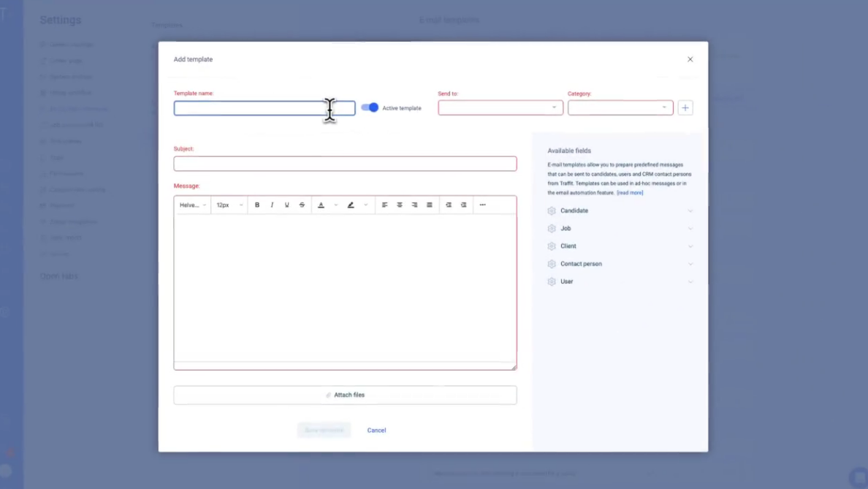
Task: Click the Client gear icon
Action: pyautogui.click(x=552, y=246)
